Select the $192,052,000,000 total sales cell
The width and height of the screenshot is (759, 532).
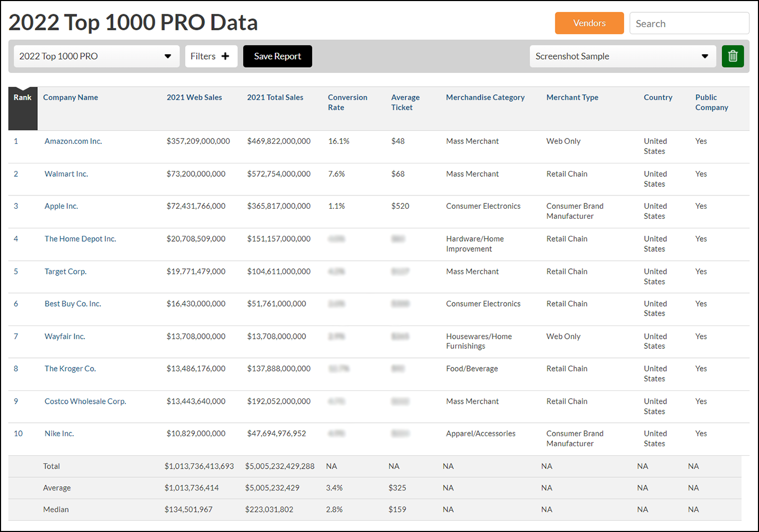pos(279,402)
